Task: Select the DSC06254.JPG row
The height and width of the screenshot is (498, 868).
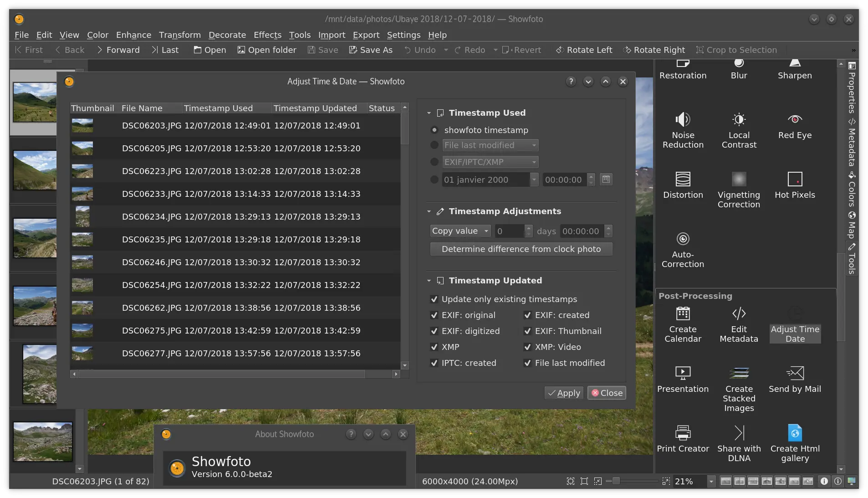Action: click(241, 285)
